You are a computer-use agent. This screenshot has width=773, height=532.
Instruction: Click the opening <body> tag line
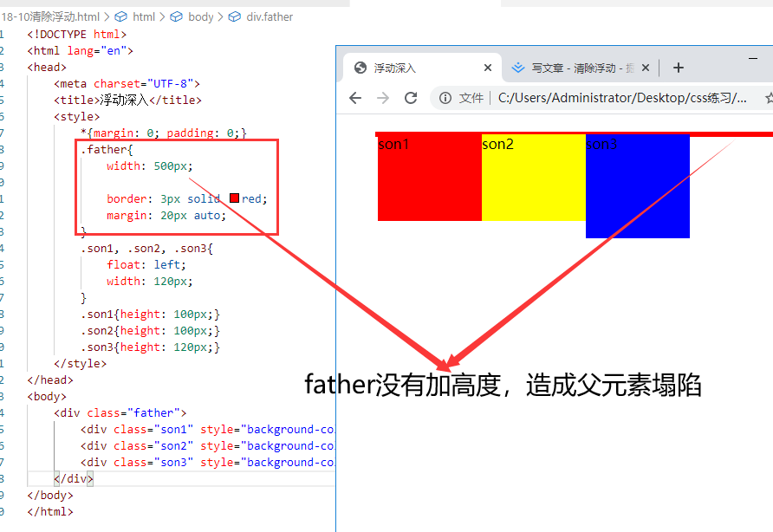point(47,397)
